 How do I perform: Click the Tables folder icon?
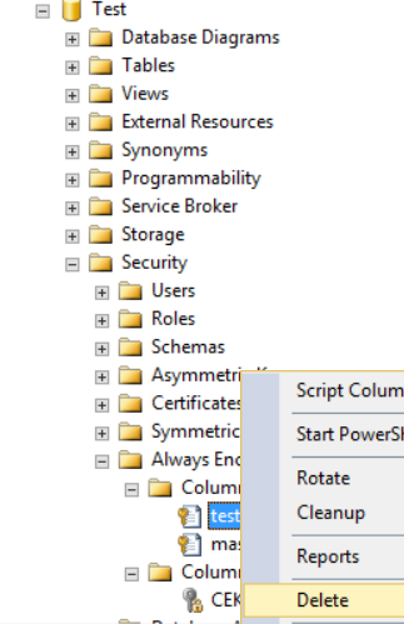(100, 66)
